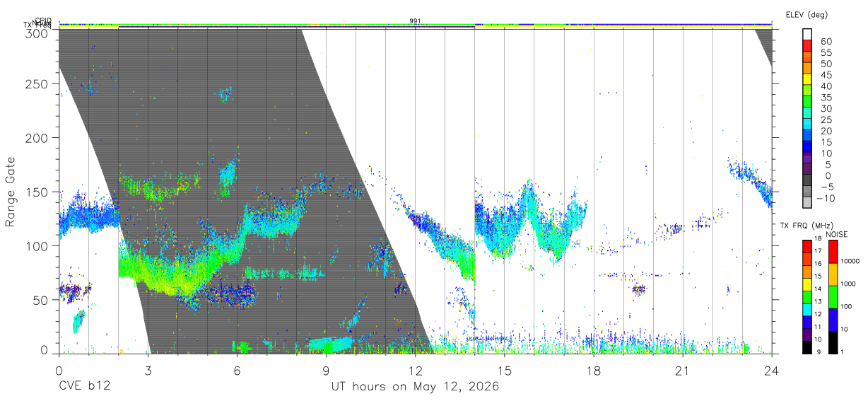Click the '15' tick on the UT hours axis
This screenshot has height=401, width=868.
(x=504, y=370)
